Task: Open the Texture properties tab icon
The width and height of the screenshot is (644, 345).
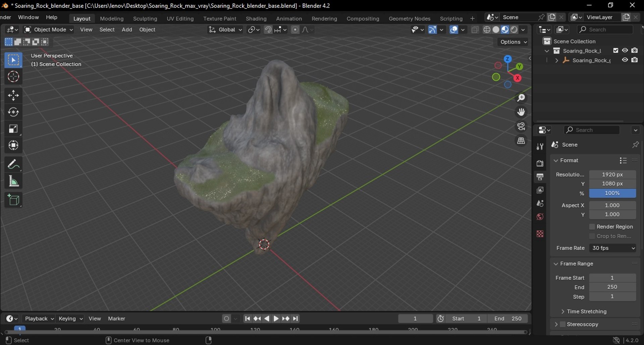Action: click(x=540, y=234)
